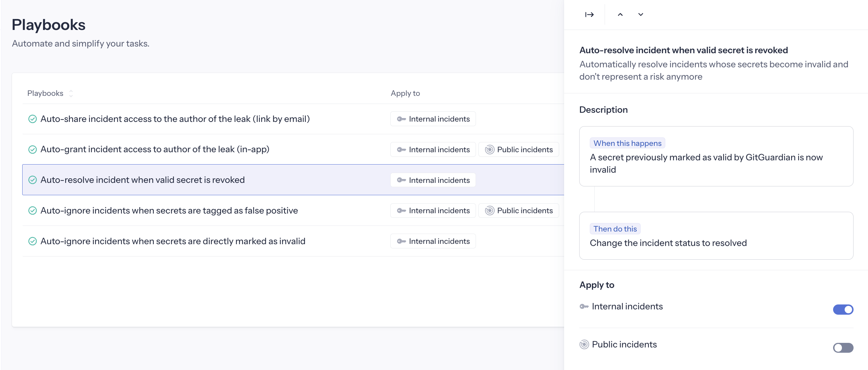Select Auto-ignore directly marked invalid playbook

click(173, 241)
